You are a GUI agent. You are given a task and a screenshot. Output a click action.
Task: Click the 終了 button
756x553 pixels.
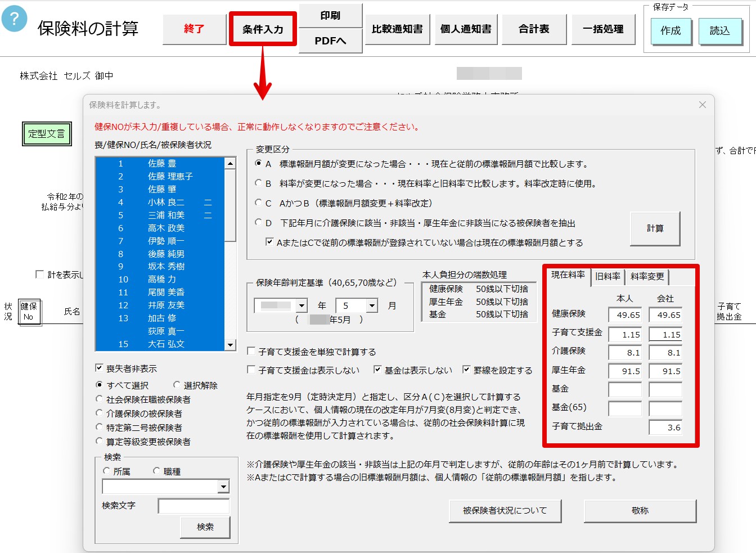point(194,29)
